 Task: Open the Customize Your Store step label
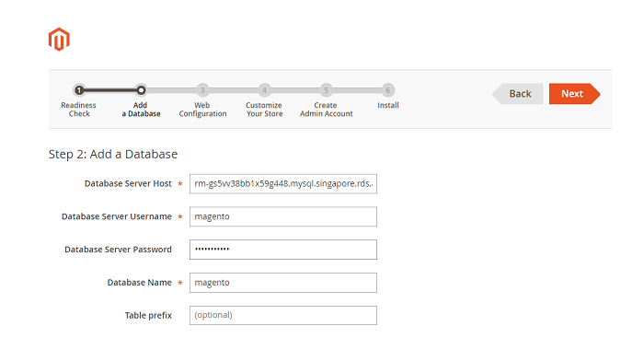coord(265,110)
